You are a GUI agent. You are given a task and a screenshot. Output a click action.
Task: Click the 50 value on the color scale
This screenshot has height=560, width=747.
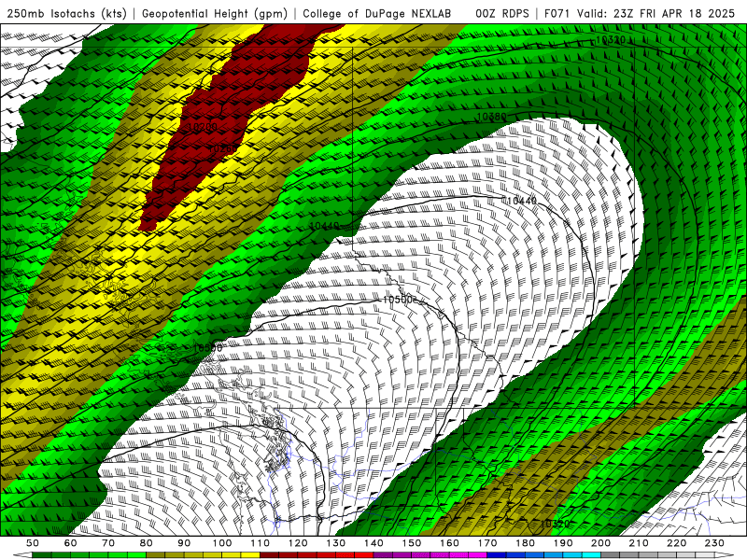click(33, 543)
